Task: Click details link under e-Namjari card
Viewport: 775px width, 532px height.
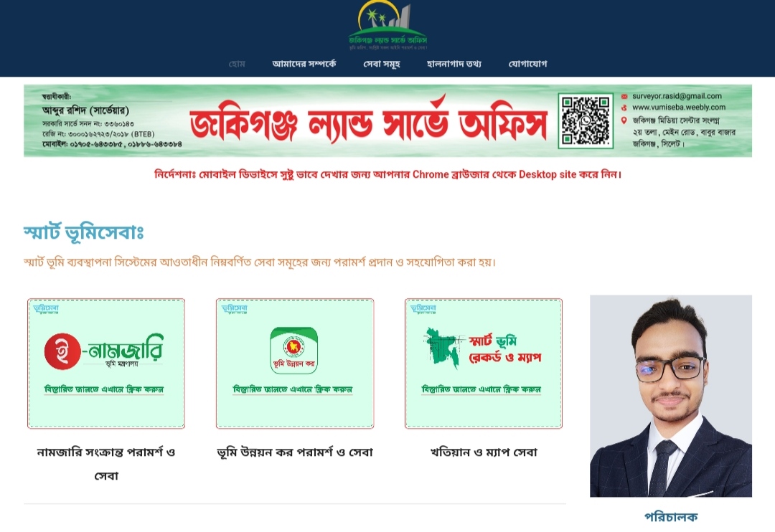Action: click(x=104, y=389)
